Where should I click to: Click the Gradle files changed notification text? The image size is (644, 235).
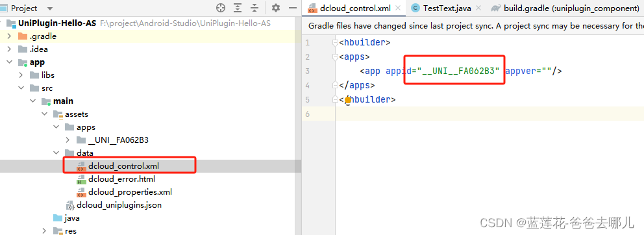coord(476,26)
